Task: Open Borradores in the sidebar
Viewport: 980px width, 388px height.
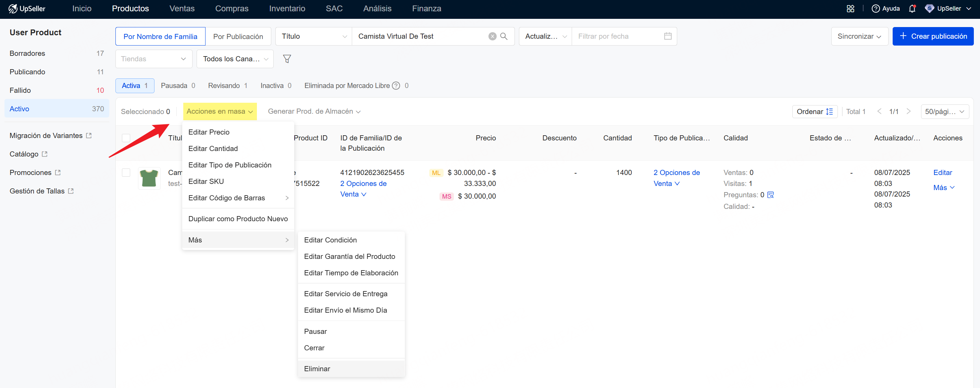Action: coord(57,53)
